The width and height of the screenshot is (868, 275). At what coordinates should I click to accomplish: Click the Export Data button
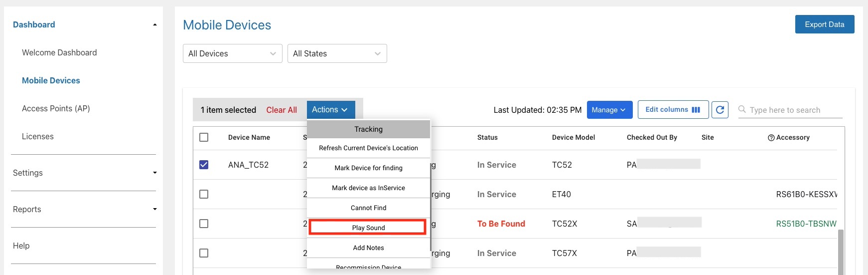[x=824, y=24]
